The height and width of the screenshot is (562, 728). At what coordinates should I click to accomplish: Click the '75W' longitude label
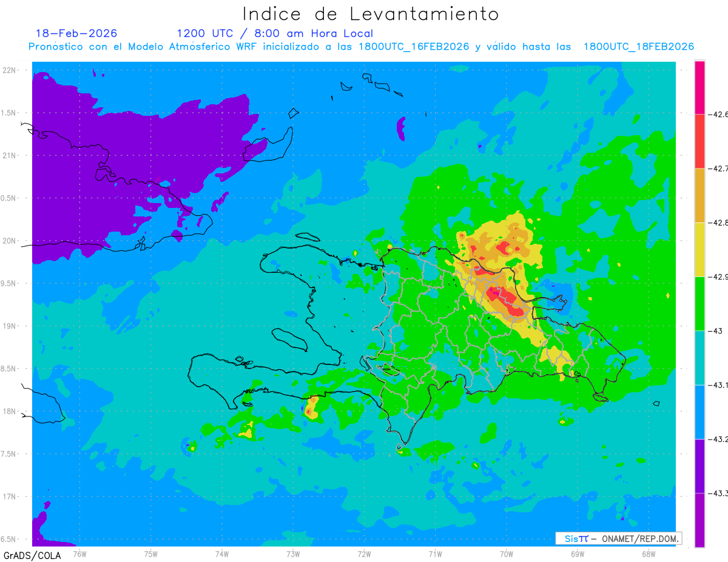151,554
